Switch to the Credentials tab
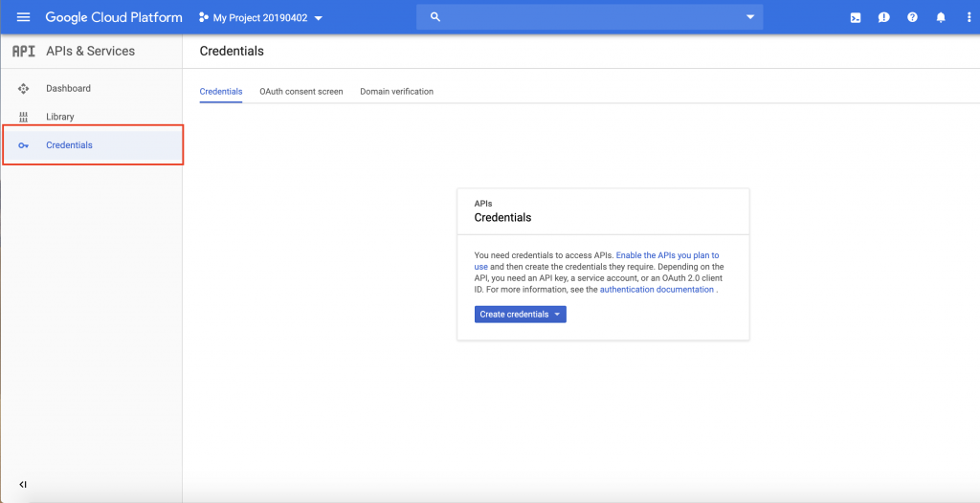Screen dimensions: 980x503 pyautogui.click(x=221, y=91)
